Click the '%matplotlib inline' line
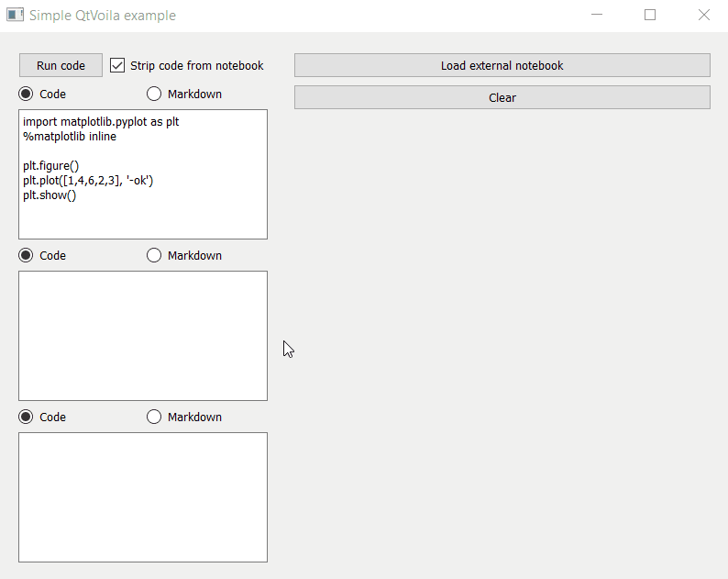Screen dimensions: 728x579 coord(70,137)
